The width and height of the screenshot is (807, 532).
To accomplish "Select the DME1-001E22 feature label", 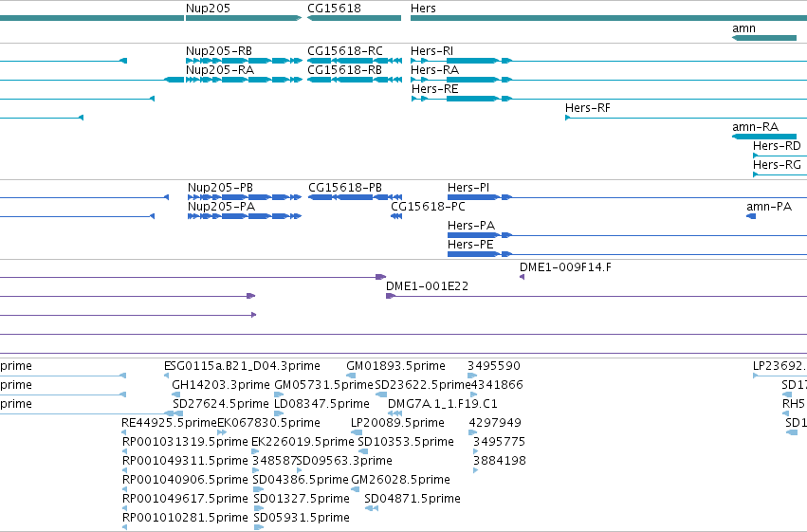I will [427, 286].
